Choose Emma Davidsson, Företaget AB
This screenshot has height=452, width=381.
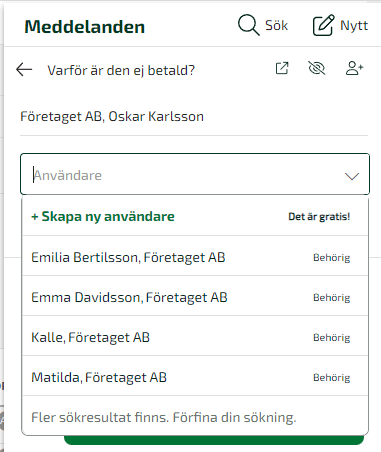tap(195, 297)
